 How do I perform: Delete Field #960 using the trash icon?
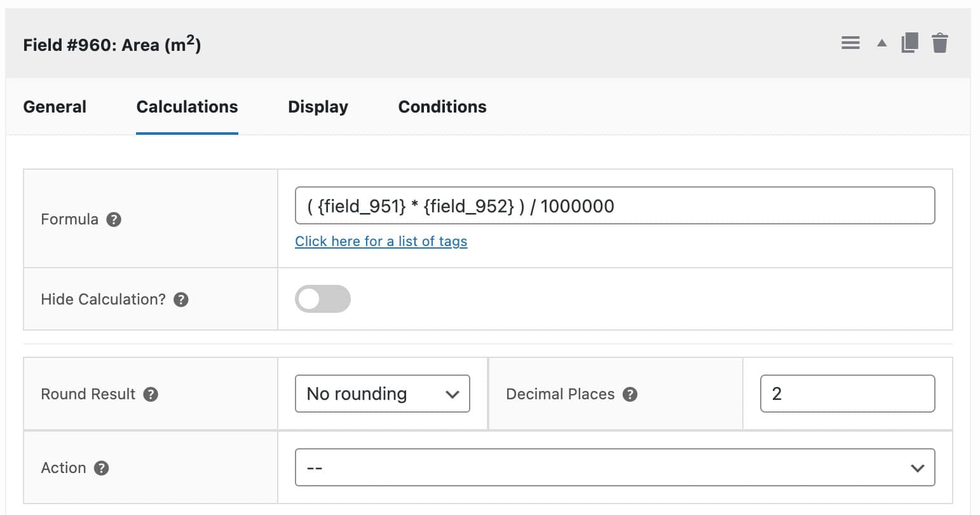coord(940,43)
